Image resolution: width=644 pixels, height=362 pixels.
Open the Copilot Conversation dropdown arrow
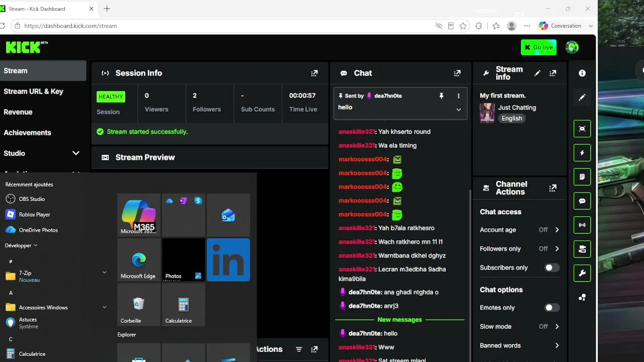[x=591, y=26]
